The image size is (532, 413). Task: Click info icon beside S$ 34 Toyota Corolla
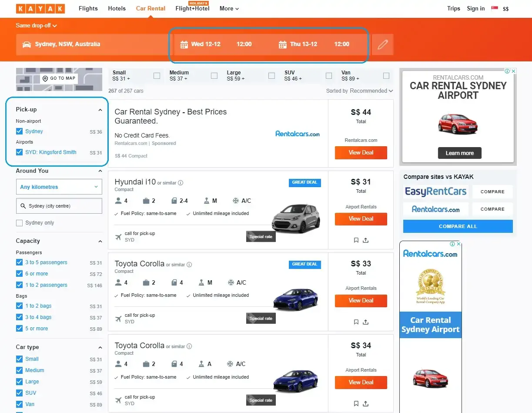click(189, 346)
